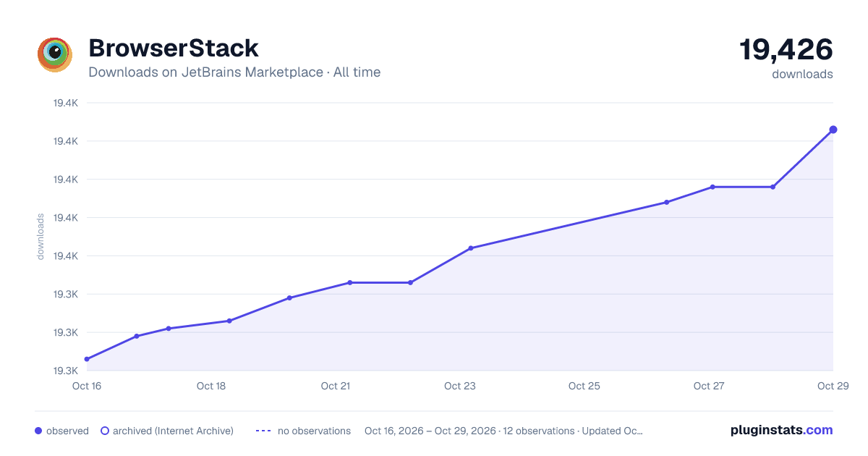868x456 pixels.
Task: Click the 'Downloads on JetBrains Marketplace · All time' subtitle
Action: pyautogui.click(x=234, y=72)
